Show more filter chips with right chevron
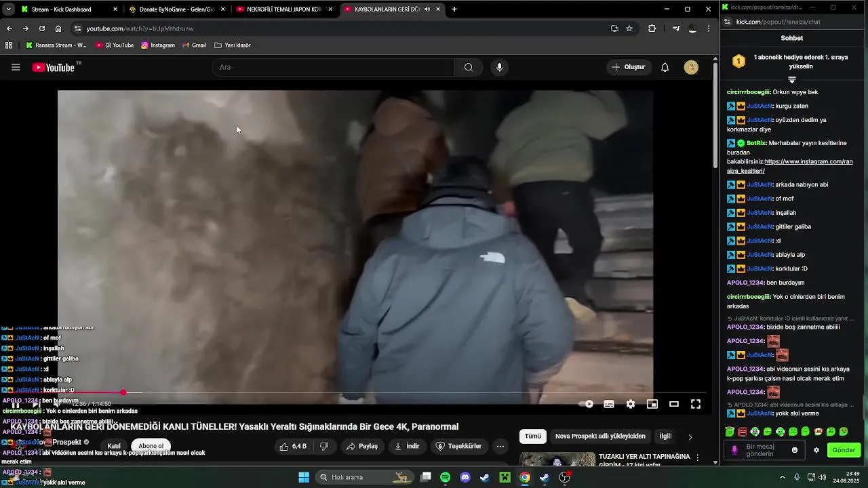868x488 pixels. [x=690, y=437]
